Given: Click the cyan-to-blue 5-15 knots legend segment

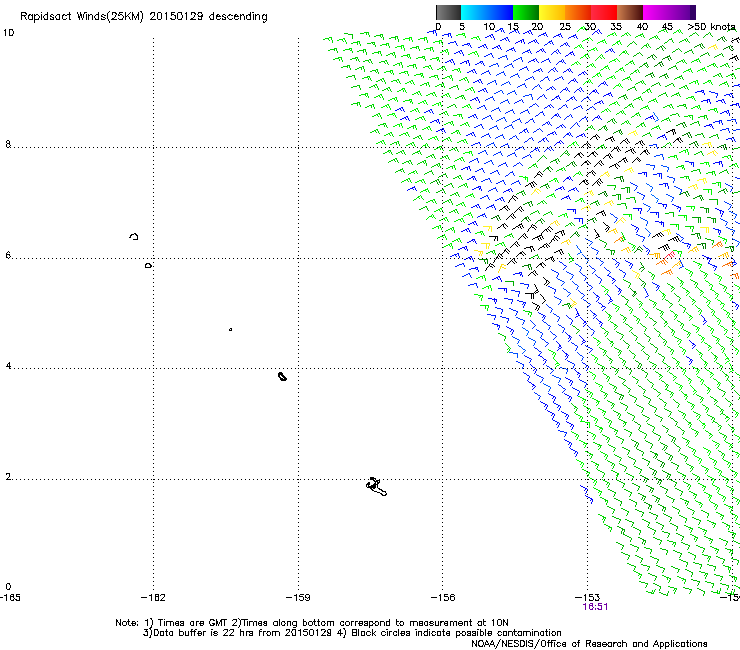Looking at the screenshot, I should tap(487, 12).
